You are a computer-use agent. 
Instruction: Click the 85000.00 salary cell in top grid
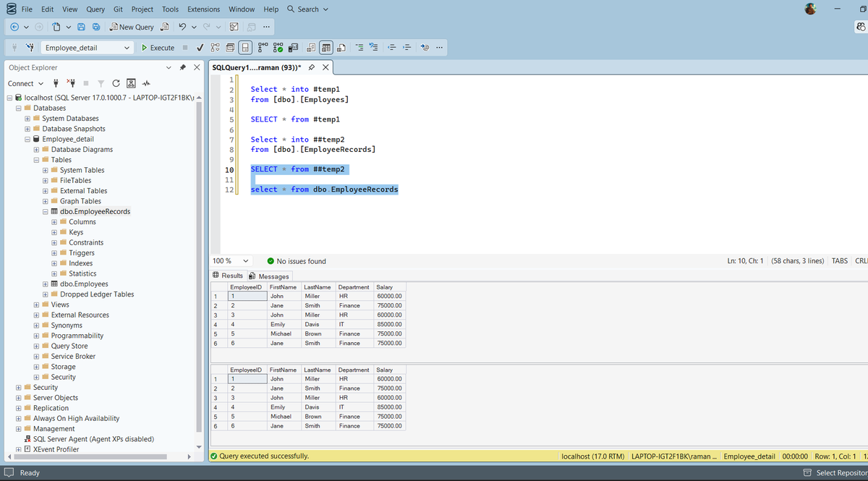(390, 324)
